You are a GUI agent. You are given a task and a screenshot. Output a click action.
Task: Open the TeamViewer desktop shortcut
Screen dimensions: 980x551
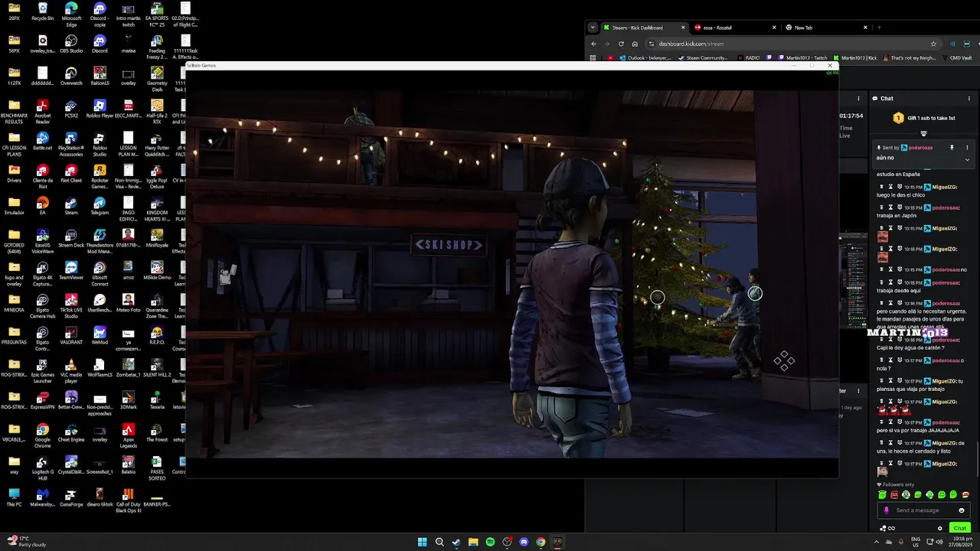(x=71, y=269)
